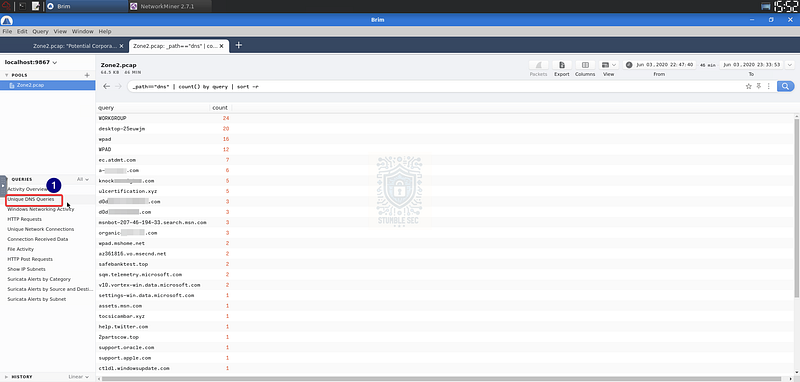Select Zone2.pcap pool in sidebar
This screenshot has height=382, width=800.
pyautogui.click(x=47, y=85)
